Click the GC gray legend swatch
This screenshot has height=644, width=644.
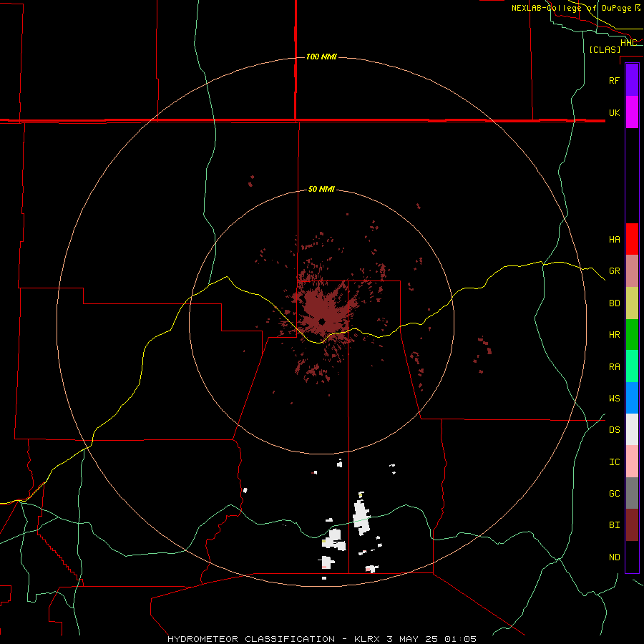[x=632, y=493]
